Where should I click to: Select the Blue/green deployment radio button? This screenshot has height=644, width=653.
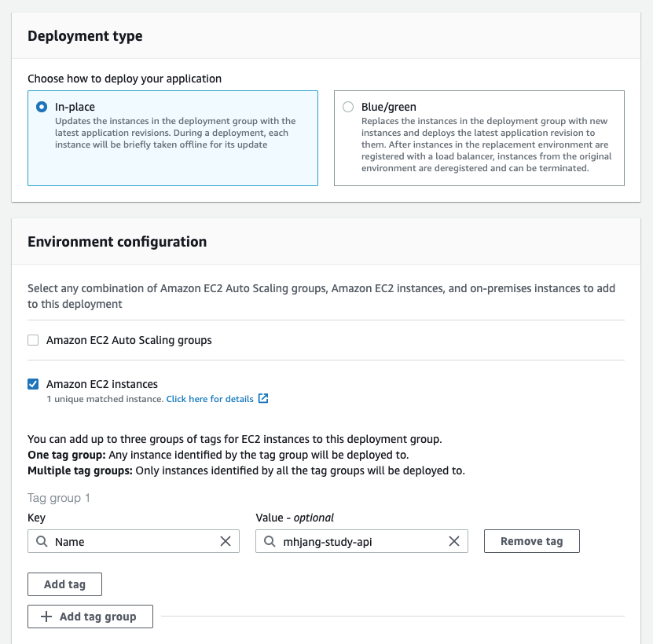[x=348, y=107]
